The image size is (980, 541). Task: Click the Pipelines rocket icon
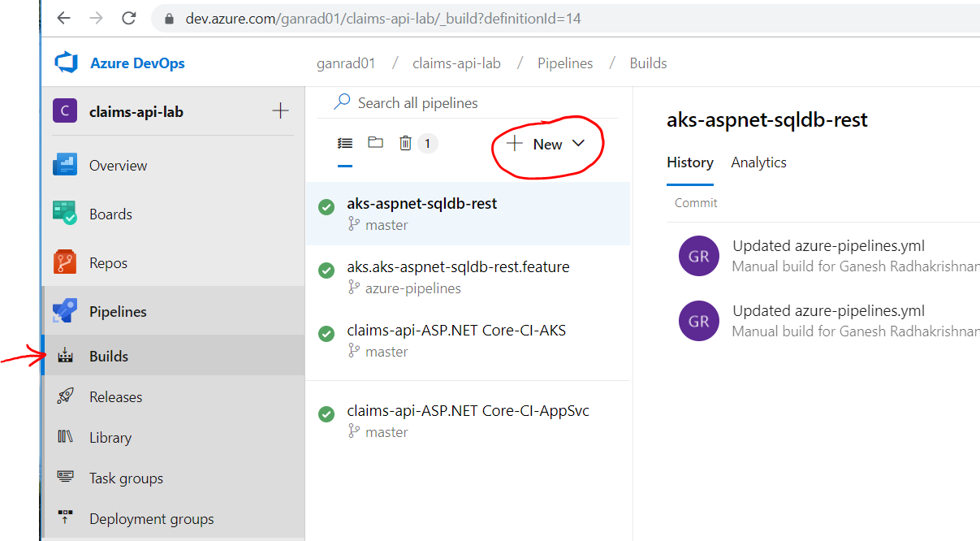tap(65, 311)
